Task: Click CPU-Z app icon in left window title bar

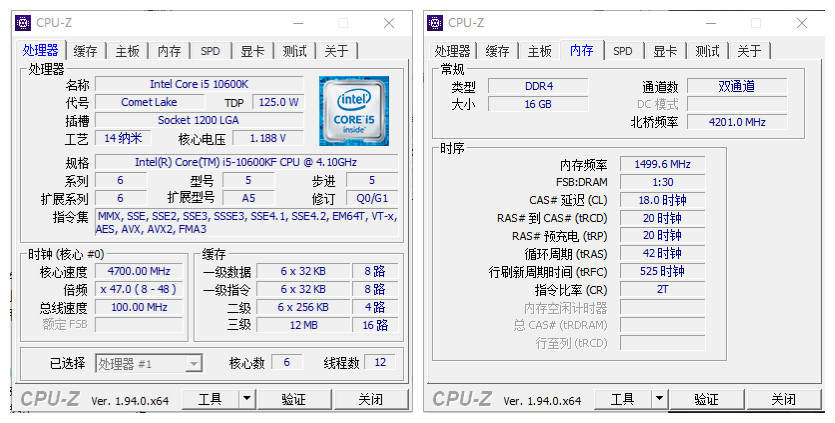Action: (23, 23)
